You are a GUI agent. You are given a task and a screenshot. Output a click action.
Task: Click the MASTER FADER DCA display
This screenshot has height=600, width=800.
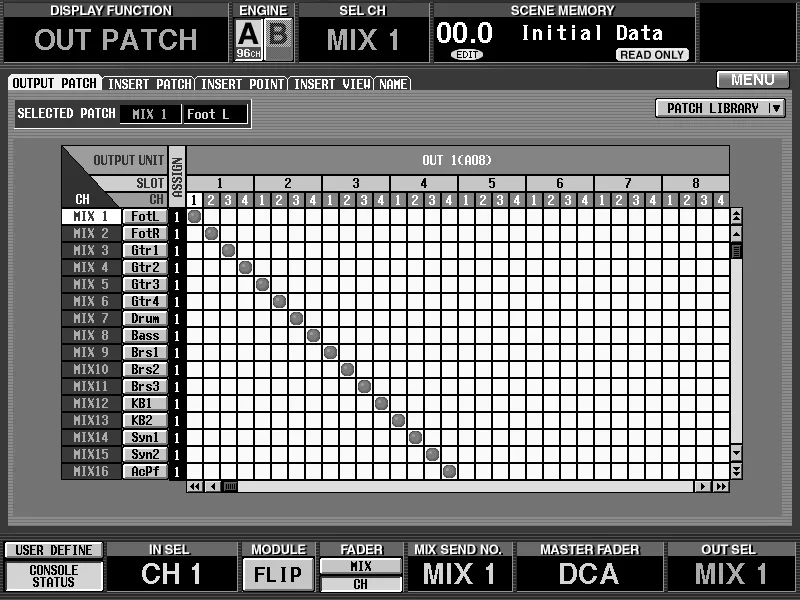point(589,573)
